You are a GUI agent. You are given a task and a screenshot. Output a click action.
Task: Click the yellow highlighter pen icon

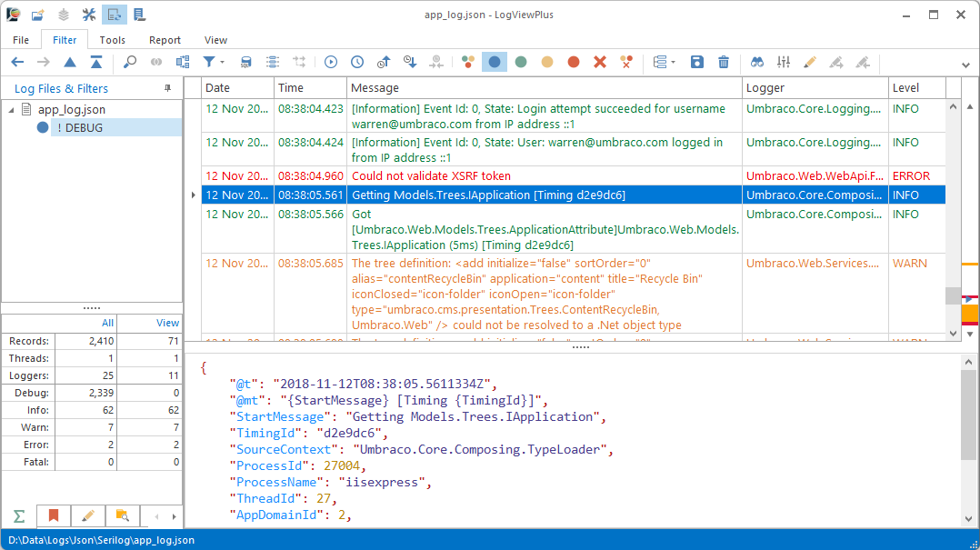(x=809, y=62)
